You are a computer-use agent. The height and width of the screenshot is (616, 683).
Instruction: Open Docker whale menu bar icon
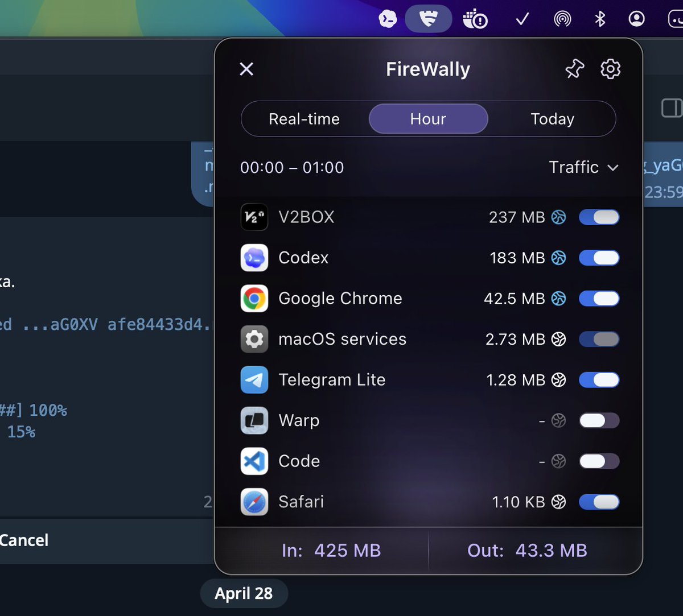475,20
